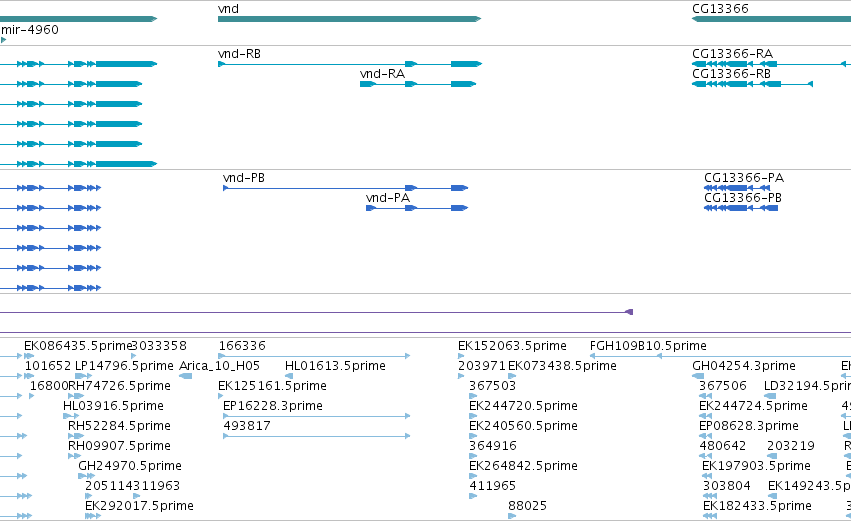Click the purple feature end marker
The image size is (851, 521).
pos(630,312)
